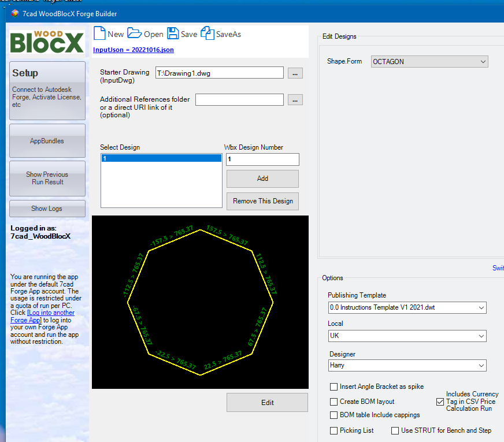
Task: Open the Designer Harry dropdown
Action: click(407, 365)
